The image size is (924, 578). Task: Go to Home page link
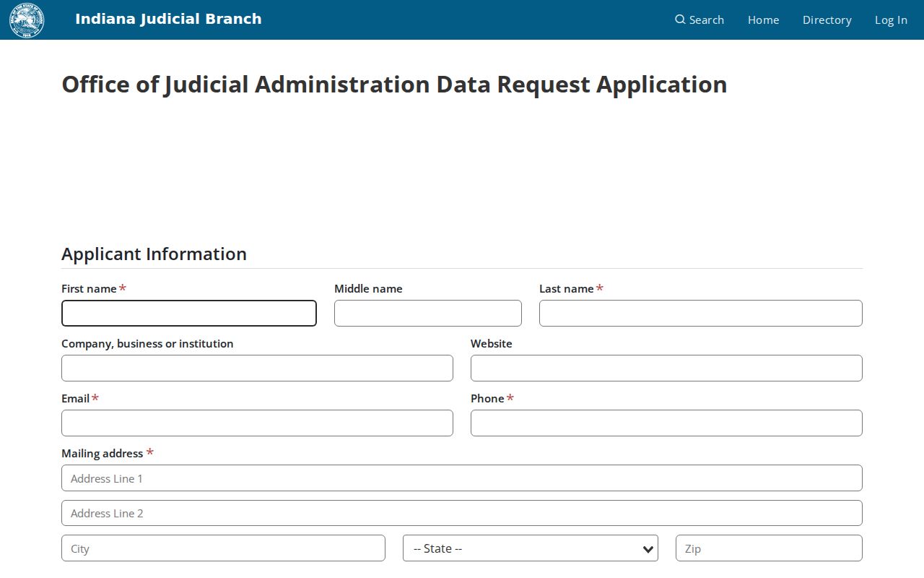(763, 20)
